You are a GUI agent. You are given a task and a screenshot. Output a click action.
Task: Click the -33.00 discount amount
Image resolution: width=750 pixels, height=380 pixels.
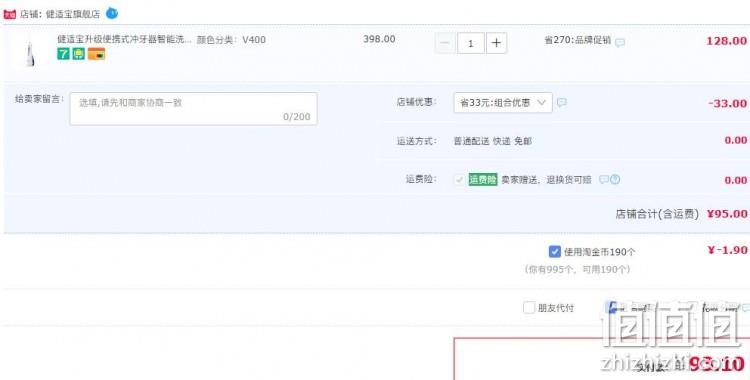click(728, 103)
